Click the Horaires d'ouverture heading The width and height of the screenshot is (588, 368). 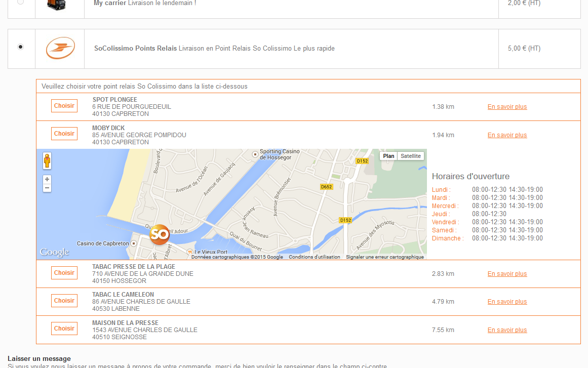coord(471,177)
